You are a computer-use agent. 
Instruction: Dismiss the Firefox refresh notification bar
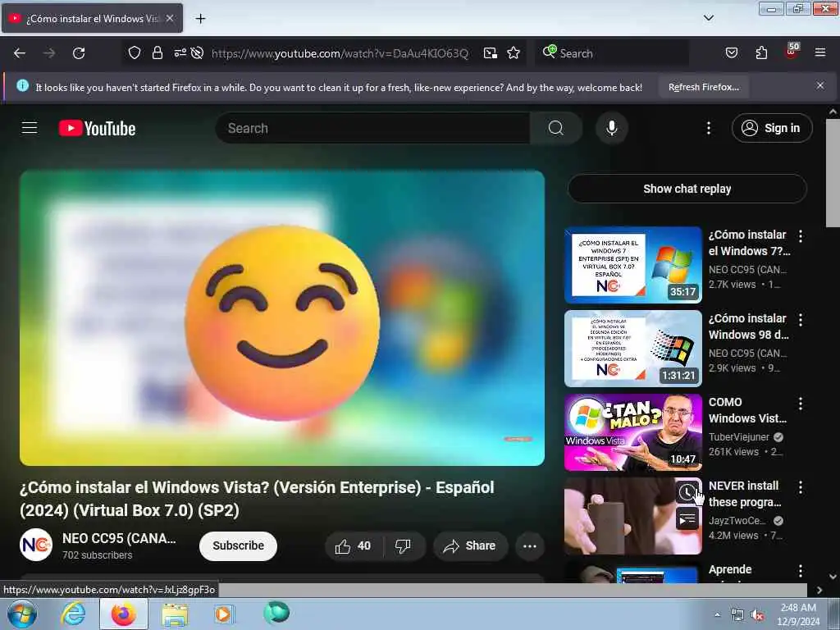pyautogui.click(x=820, y=85)
